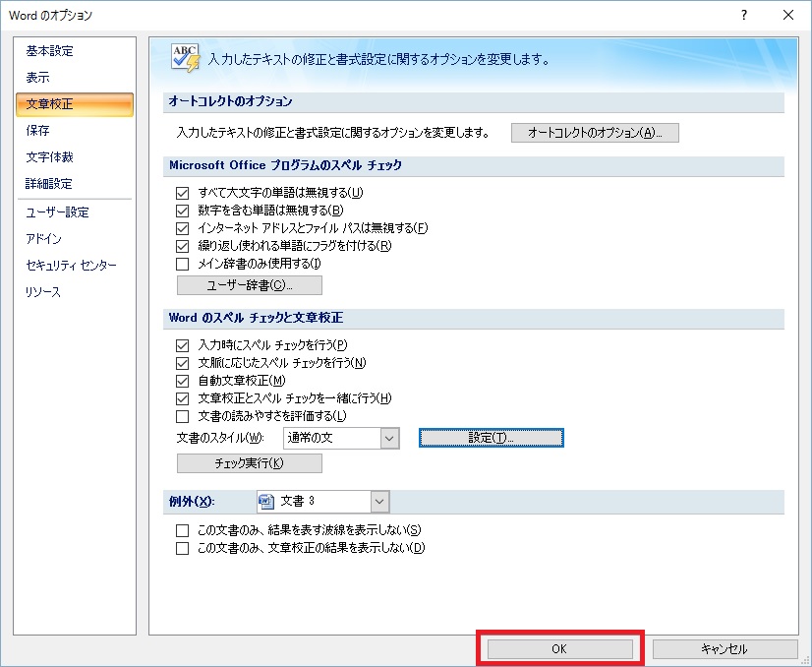Select 文章校正 category in sidebar
The height and width of the screenshot is (667, 812).
click(x=75, y=104)
